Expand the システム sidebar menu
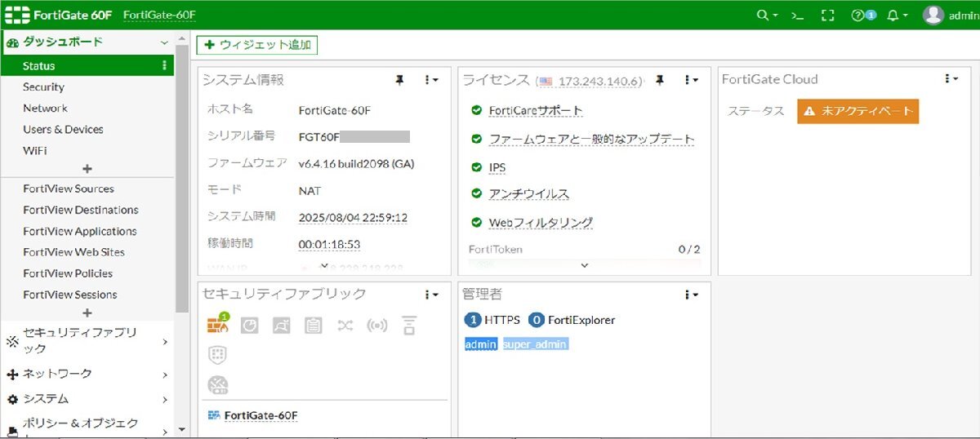 pos(164,400)
